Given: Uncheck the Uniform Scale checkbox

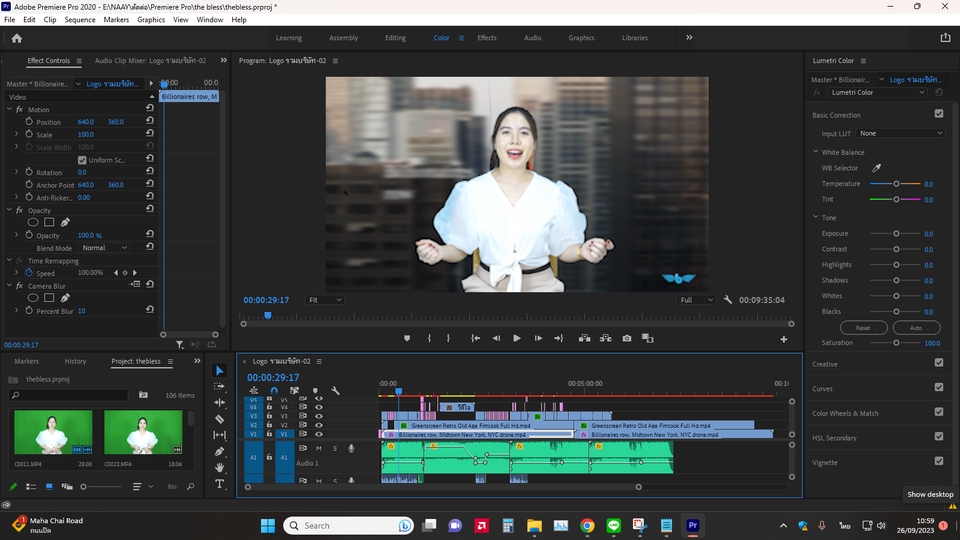Looking at the screenshot, I should (x=82, y=160).
